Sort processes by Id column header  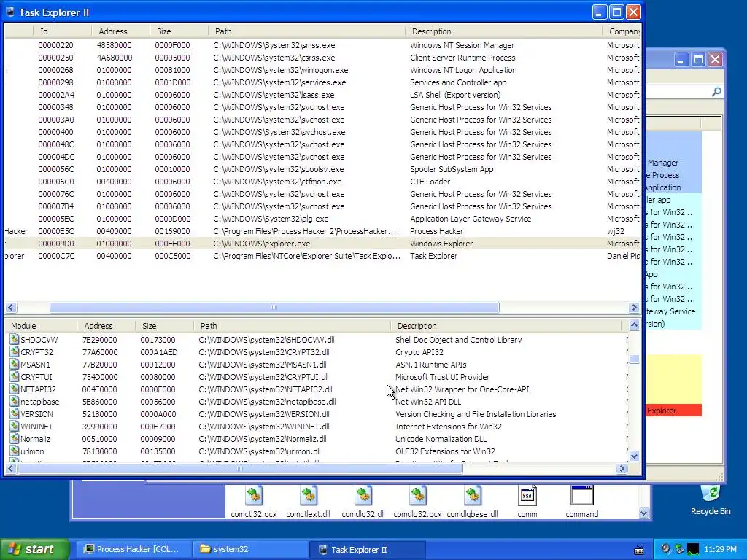tap(62, 31)
